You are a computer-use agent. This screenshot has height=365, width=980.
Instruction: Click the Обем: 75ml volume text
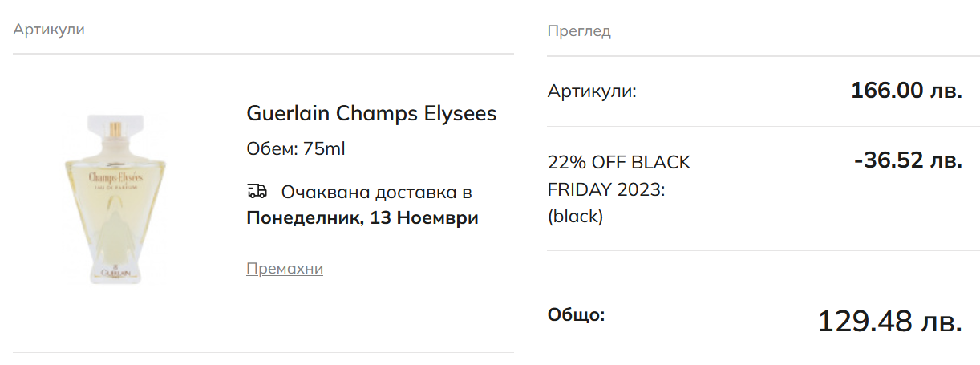tap(296, 149)
